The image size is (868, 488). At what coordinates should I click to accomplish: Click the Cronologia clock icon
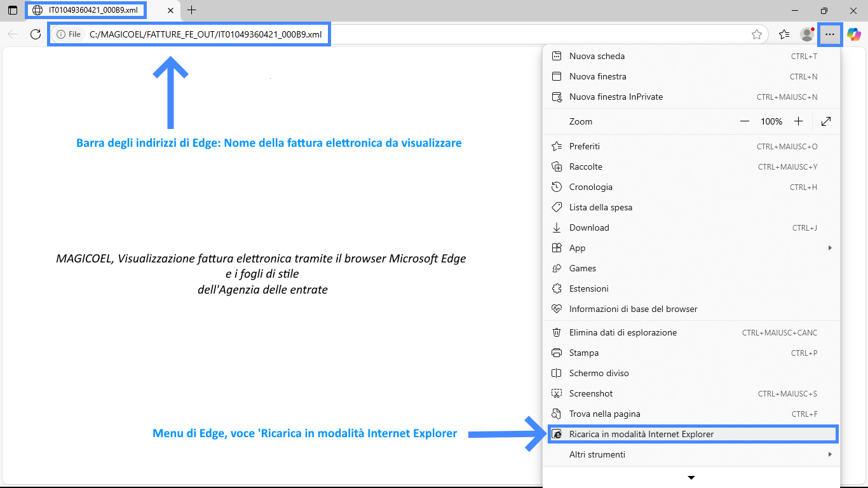(557, 187)
